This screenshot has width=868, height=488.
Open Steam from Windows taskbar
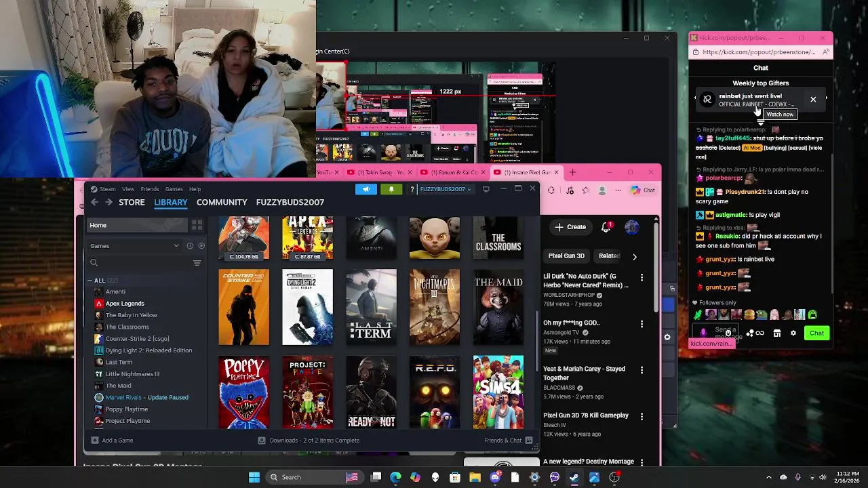(x=574, y=477)
